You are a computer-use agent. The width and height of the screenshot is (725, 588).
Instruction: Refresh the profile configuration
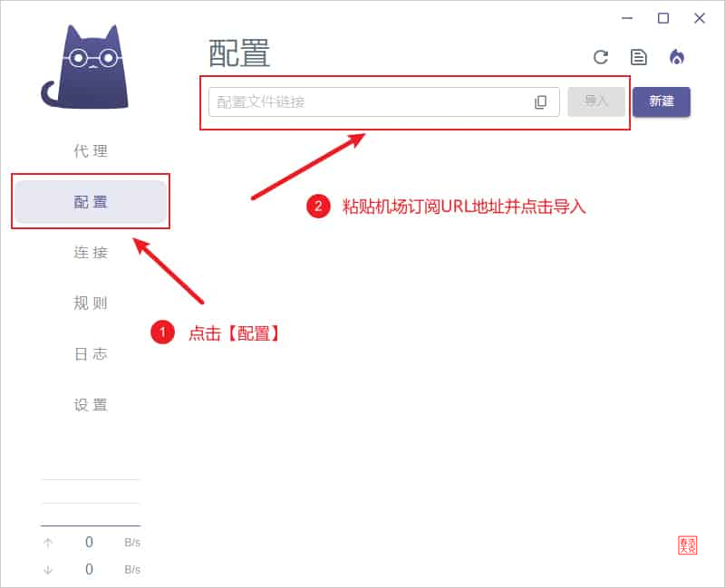click(x=602, y=56)
